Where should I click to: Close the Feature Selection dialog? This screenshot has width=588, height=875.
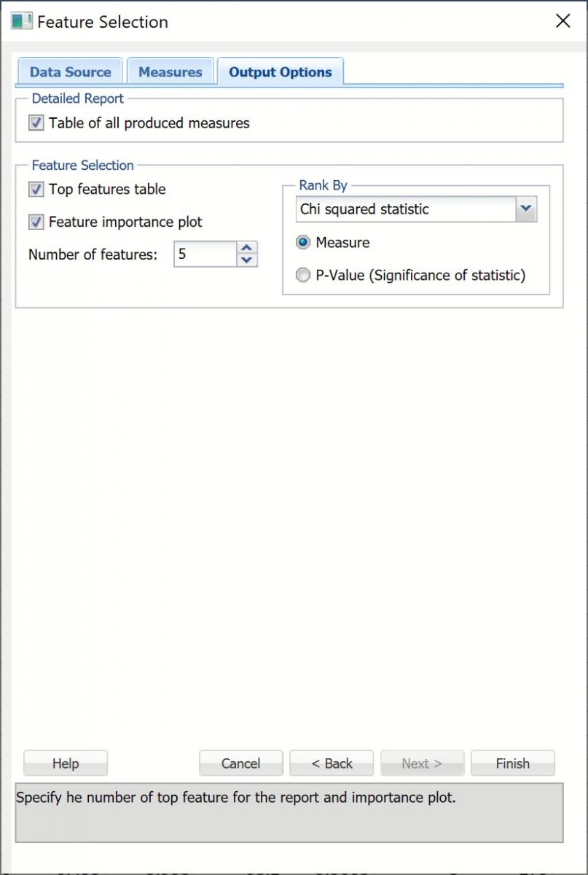pyautogui.click(x=562, y=21)
